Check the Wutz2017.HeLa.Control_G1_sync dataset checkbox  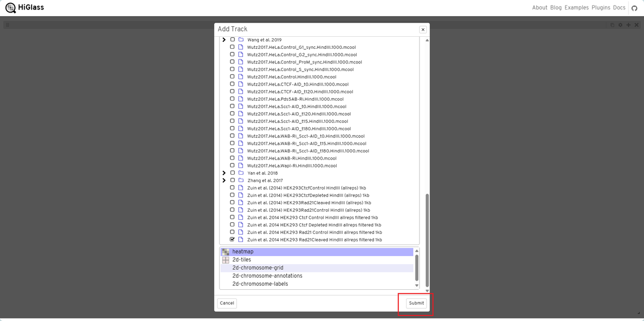[232, 47]
